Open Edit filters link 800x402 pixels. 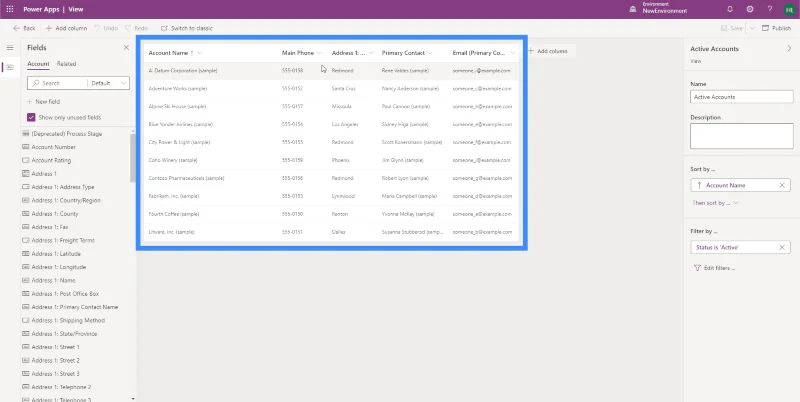(714, 268)
